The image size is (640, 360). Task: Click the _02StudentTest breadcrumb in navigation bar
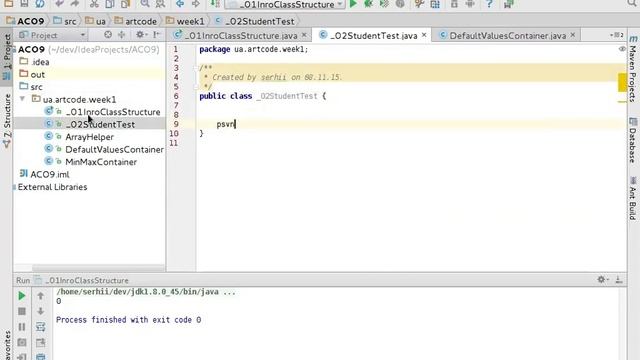tap(255, 21)
